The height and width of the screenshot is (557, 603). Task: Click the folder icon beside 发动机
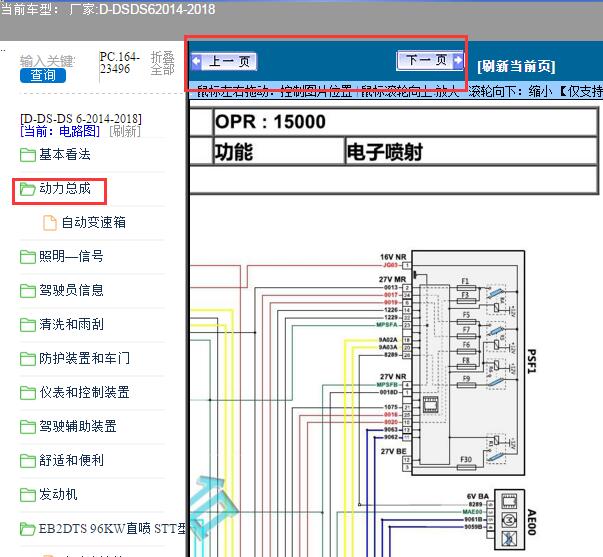(28, 494)
